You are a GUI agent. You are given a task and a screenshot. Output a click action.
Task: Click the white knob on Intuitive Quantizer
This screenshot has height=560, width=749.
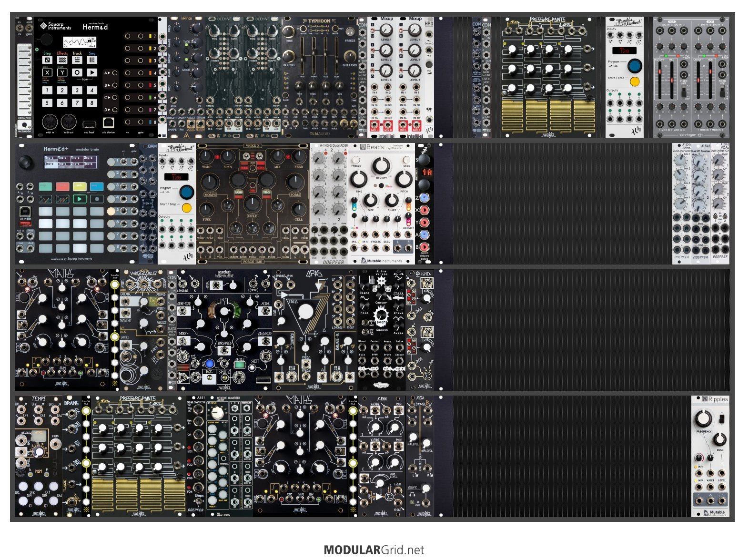click(x=217, y=413)
